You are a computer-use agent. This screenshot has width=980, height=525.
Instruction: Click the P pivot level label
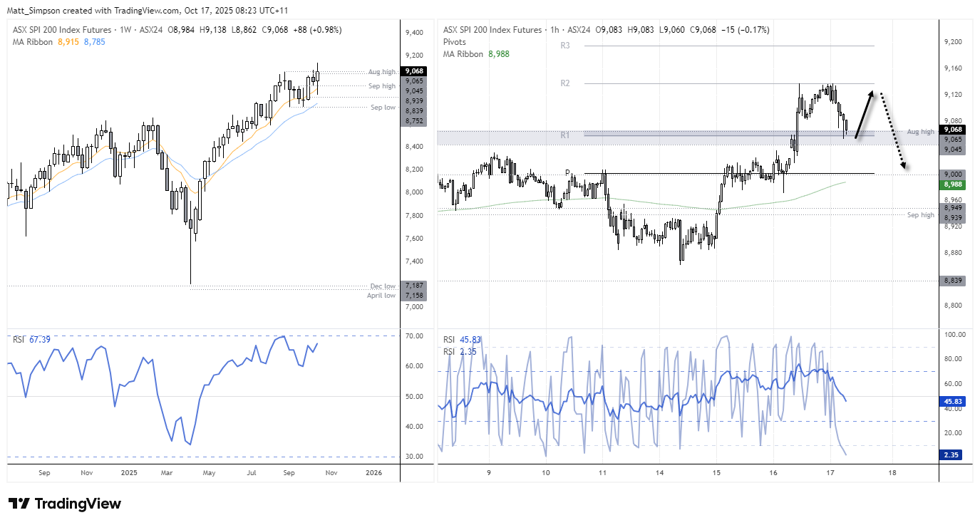(567, 172)
